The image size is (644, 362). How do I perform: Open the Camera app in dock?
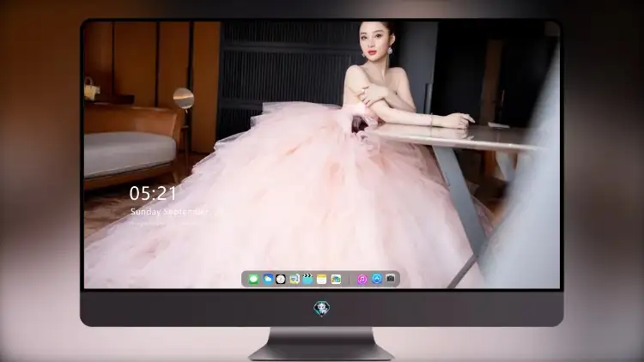[x=390, y=279]
